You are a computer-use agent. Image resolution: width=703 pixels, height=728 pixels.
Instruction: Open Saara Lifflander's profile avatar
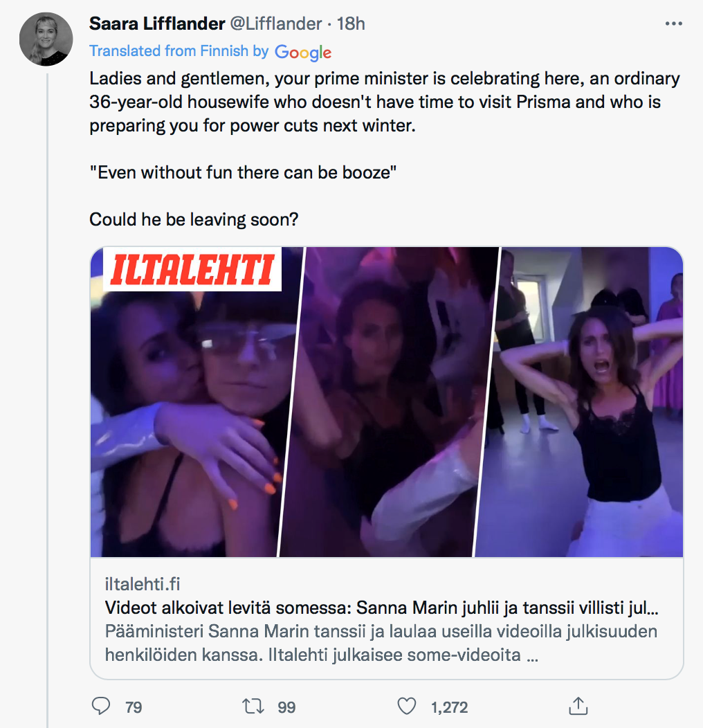(x=44, y=39)
